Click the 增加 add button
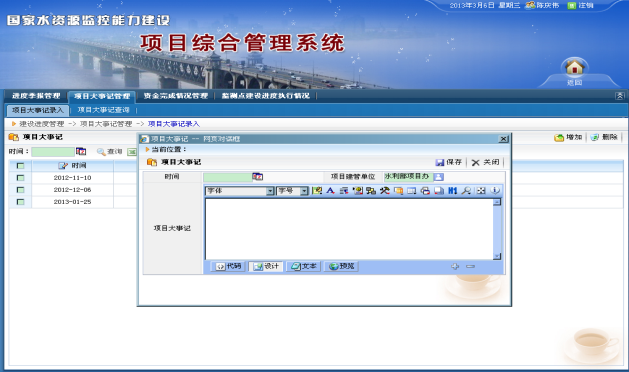This screenshot has height=372, width=629. tap(568, 137)
